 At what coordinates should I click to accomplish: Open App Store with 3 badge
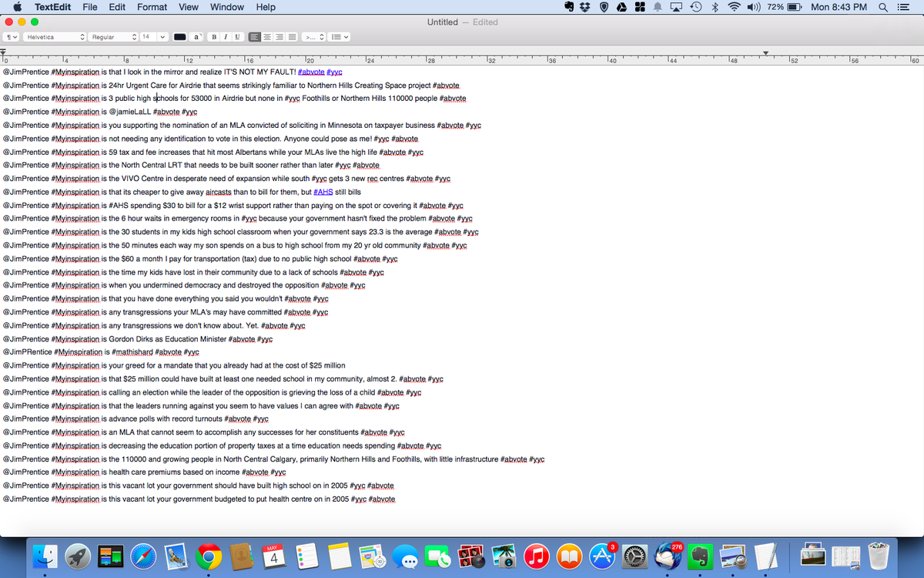601,556
